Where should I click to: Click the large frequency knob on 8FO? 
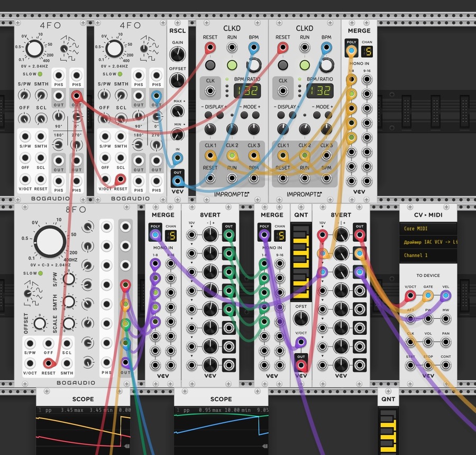click(50, 242)
